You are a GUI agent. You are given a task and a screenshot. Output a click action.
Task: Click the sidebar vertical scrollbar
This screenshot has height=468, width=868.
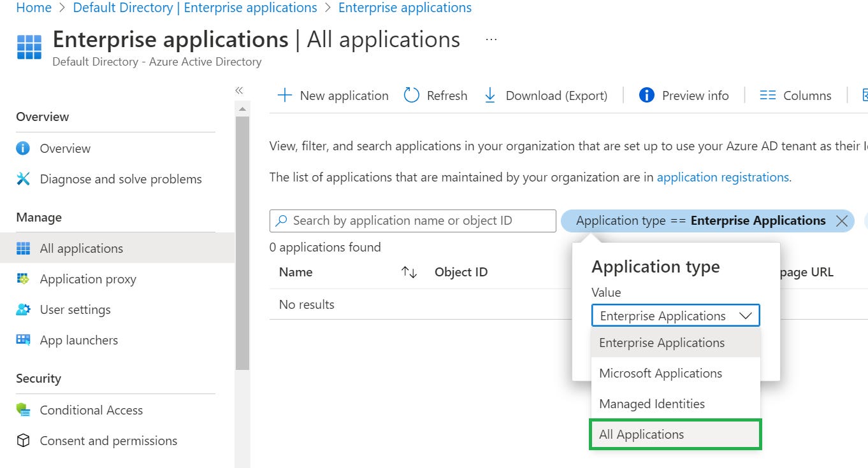coord(242,243)
